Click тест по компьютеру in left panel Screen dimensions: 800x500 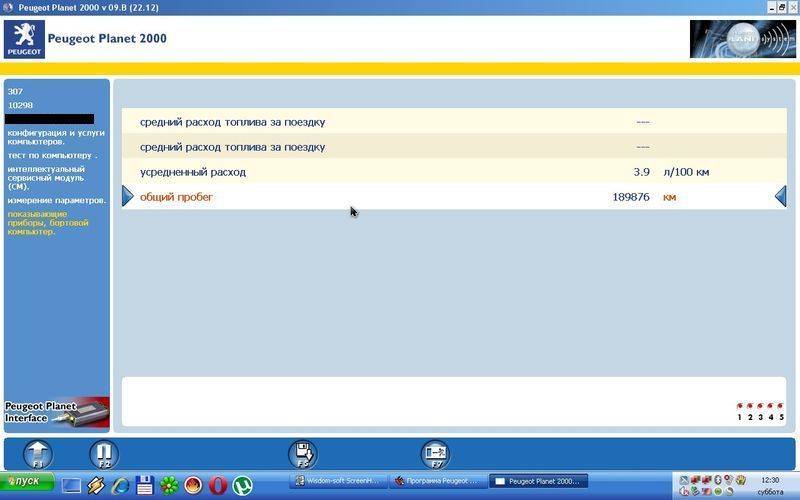pyautogui.click(x=52, y=155)
